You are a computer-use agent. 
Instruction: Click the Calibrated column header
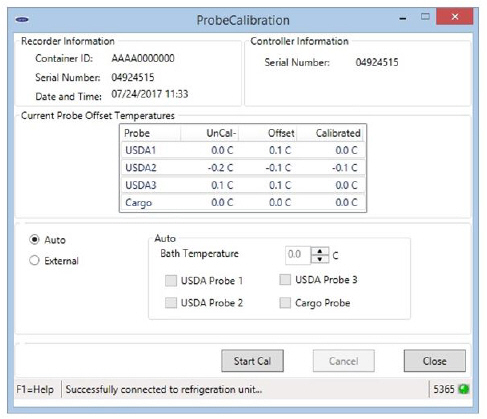click(x=331, y=133)
